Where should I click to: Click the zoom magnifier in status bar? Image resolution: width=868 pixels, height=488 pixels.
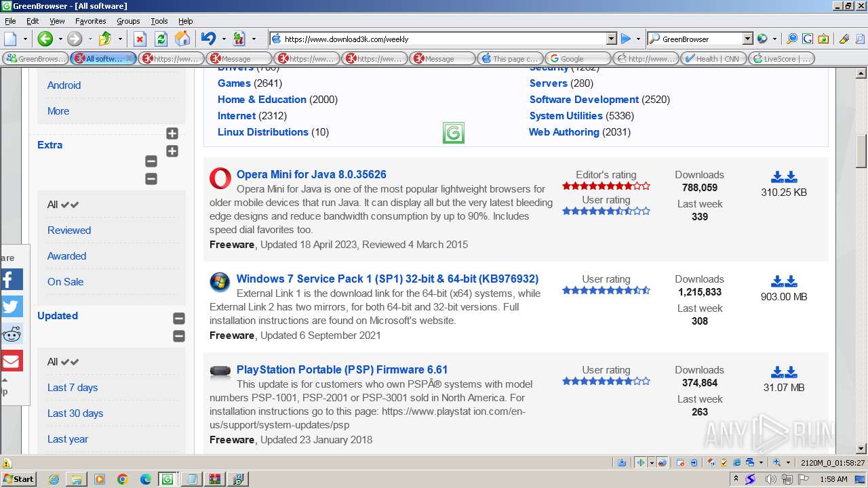point(777,462)
